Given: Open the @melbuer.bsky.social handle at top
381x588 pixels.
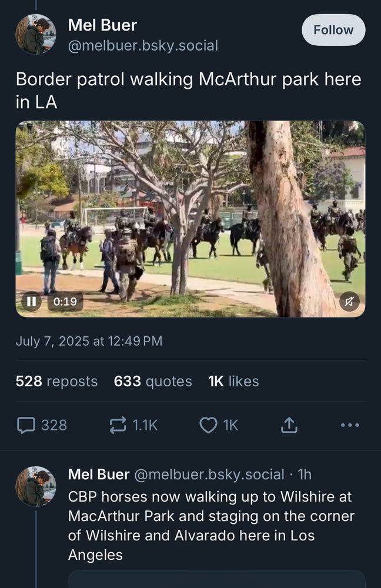Looking at the screenshot, I should [x=143, y=45].
